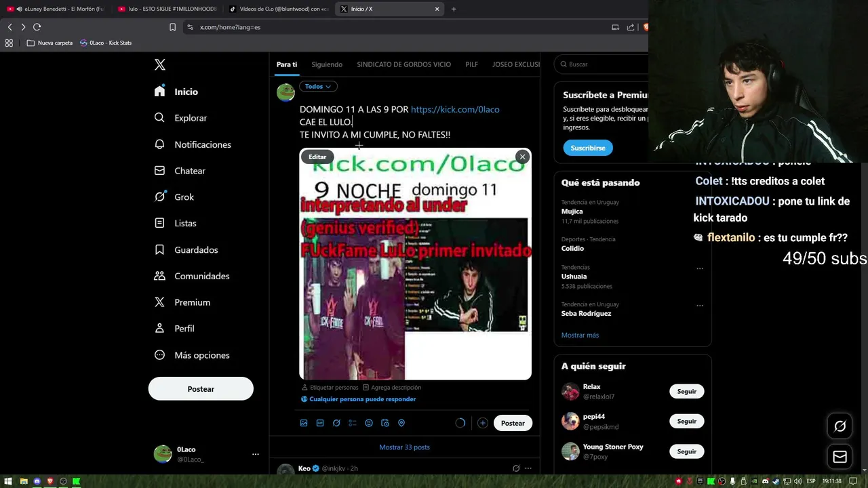
Task: Click the Suscribirse button
Action: (x=588, y=148)
